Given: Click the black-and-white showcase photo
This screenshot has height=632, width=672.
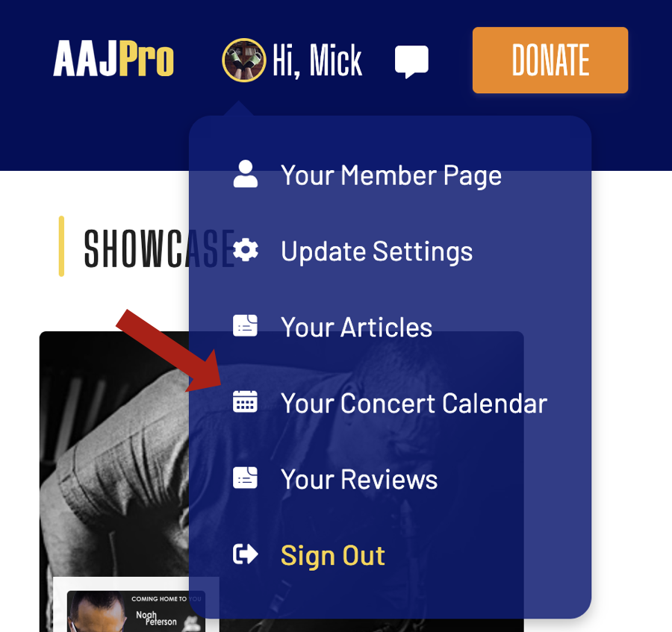Looking at the screenshot, I should point(114,454).
